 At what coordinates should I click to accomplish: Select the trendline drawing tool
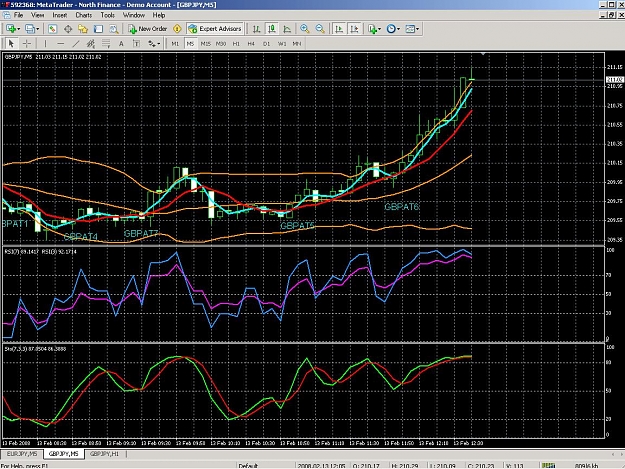coord(76,43)
